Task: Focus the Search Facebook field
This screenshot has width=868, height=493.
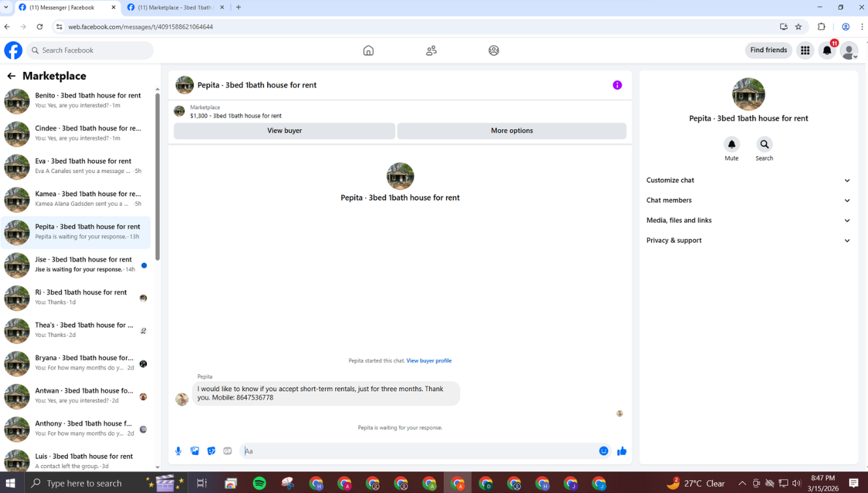Action: coord(90,50)
